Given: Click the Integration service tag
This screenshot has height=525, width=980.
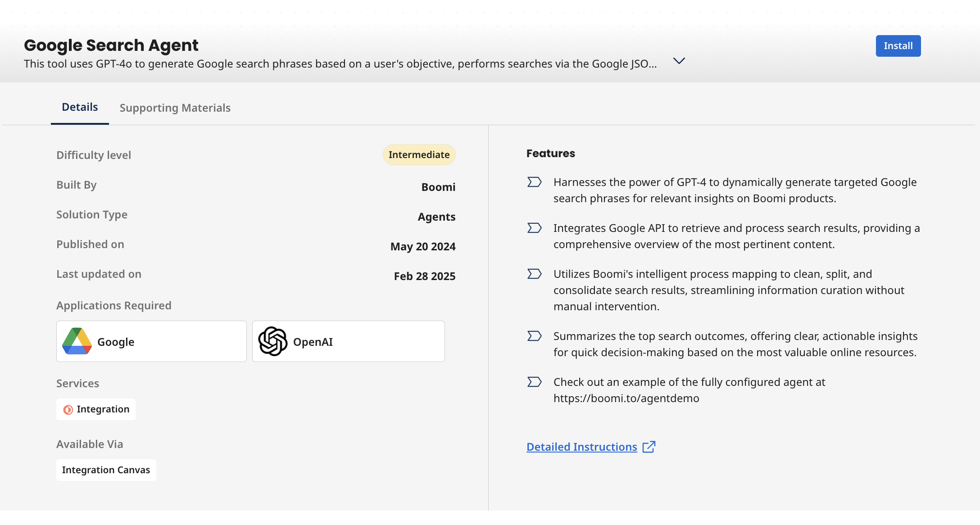Looking at the screenshot, I should pyautogui.click(x=96, y=409).
